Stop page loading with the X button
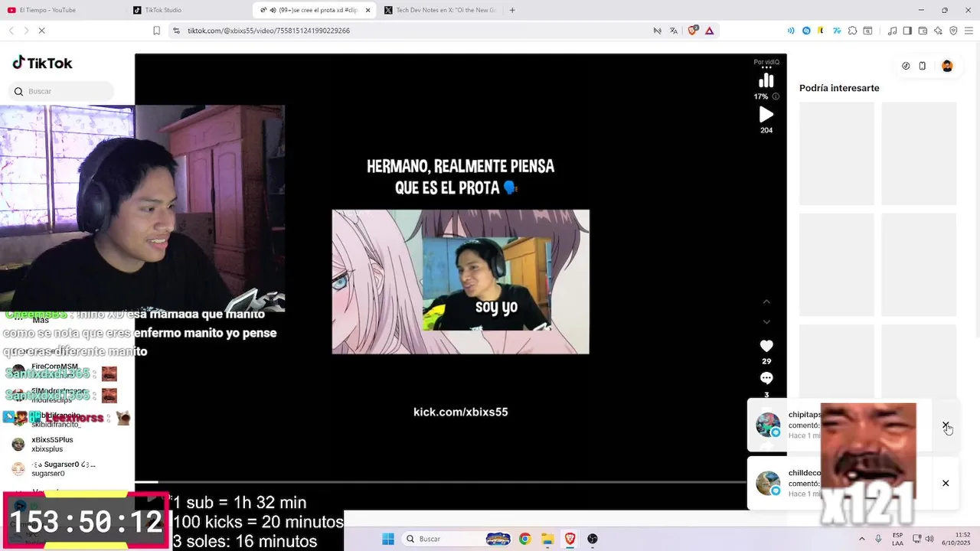 (41, 31)
